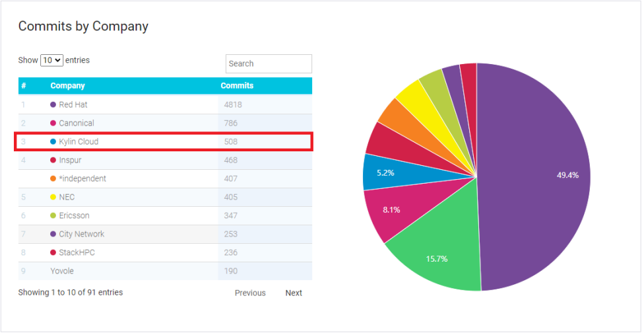Open the Ericsson company entry
Viewport: 644px width, 335px height.
pyautogui.click(x=74, y=215)
